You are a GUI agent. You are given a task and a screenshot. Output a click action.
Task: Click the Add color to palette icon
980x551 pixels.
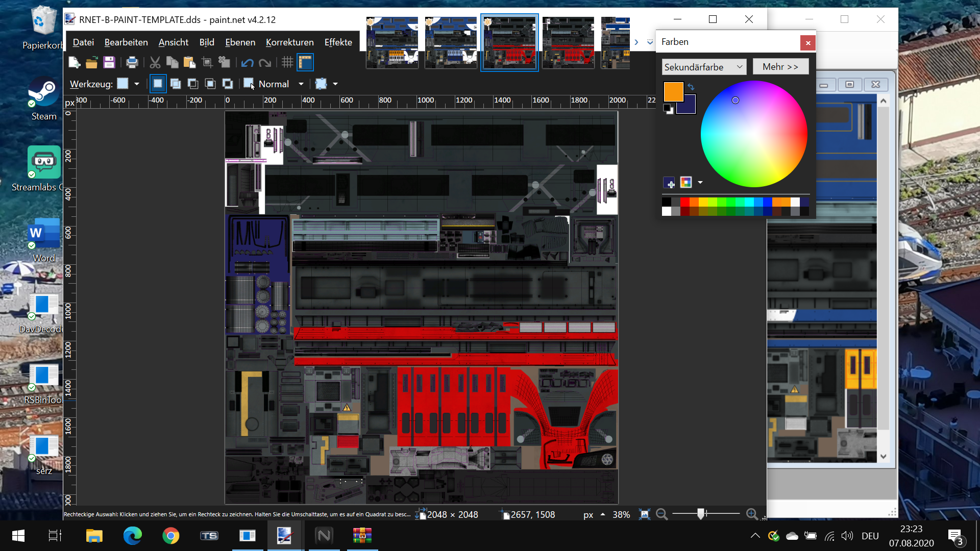coord(669,183)
